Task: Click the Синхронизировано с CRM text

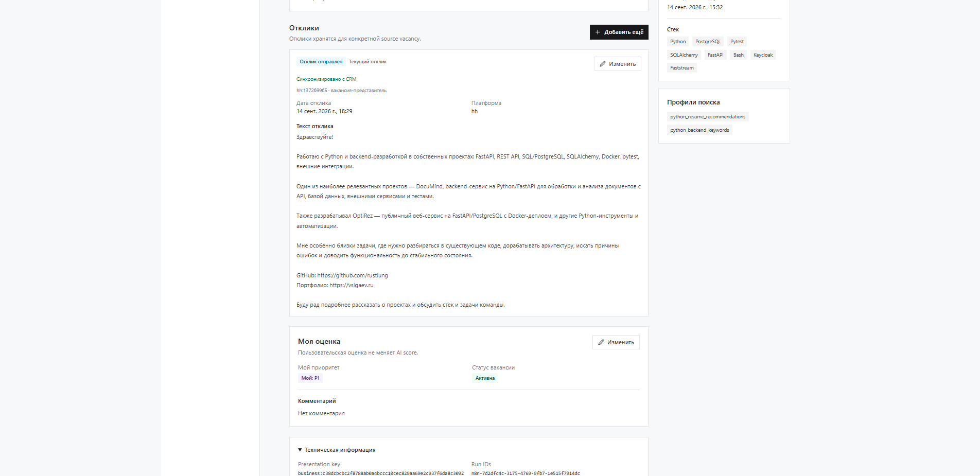Action: 326,79
